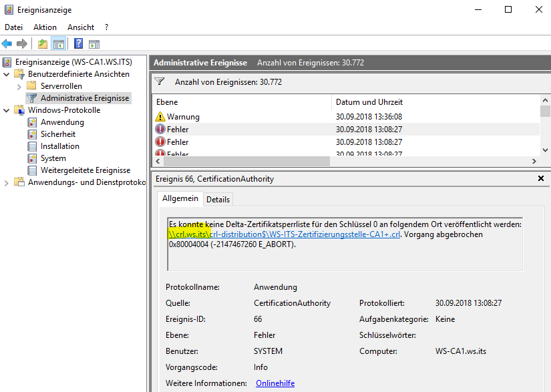
Task: Click the Ebene value Fehler in details
Action: coord(264,335)
